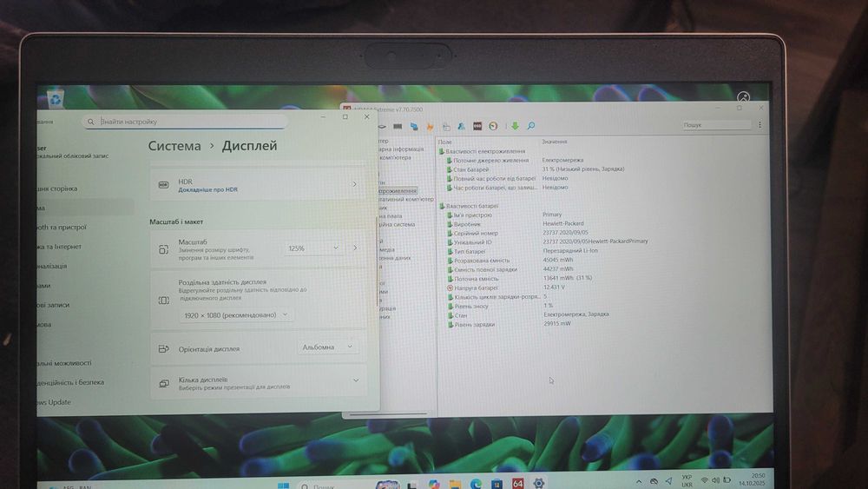Select Операційна система in AIDA64 tree
The image size is (868, 489).
pos(397,224)
